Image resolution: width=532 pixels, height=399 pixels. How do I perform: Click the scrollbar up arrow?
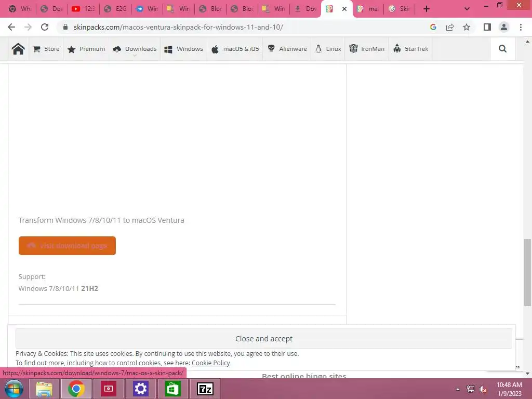point(527,42)
